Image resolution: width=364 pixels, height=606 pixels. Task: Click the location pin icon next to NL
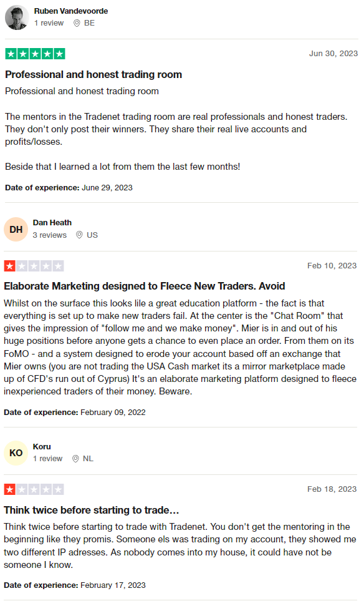(75, 459)
